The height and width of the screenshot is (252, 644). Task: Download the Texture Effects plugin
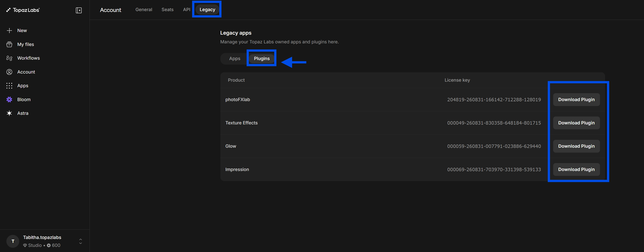pos(576,123)
